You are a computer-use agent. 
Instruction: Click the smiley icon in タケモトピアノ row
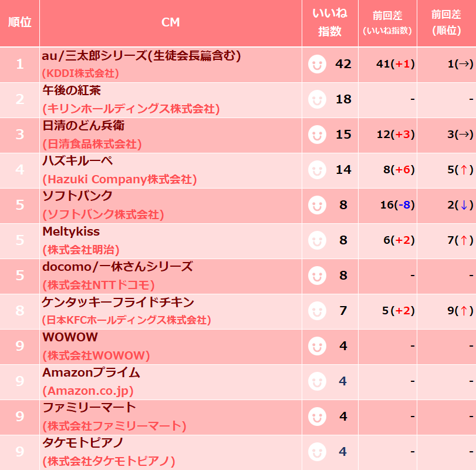click(x=317, y=452)
